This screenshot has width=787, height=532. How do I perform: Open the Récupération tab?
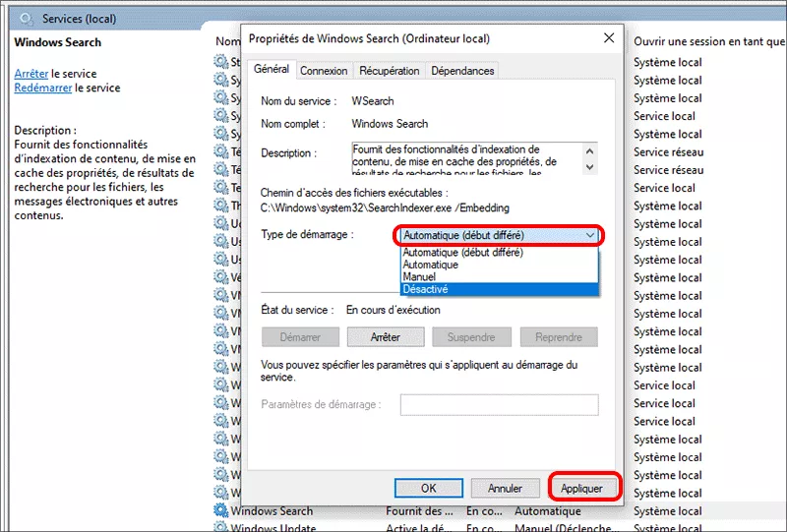pyautogui.click(x=389, y=71)
